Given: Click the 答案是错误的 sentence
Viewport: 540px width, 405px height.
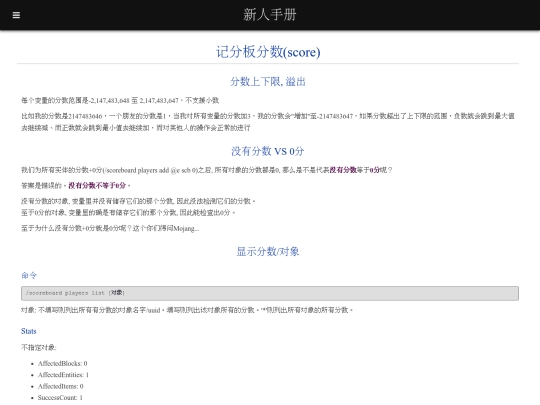Looking at the screenshot, I should click(x=76, y=185).
